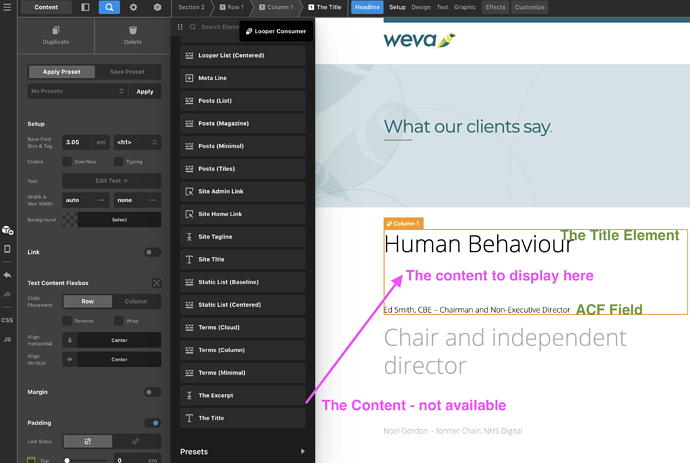This screenshot has height=463, width=690.
Task: Click the responsive device preview icon
Action: [x=7, y=249]
